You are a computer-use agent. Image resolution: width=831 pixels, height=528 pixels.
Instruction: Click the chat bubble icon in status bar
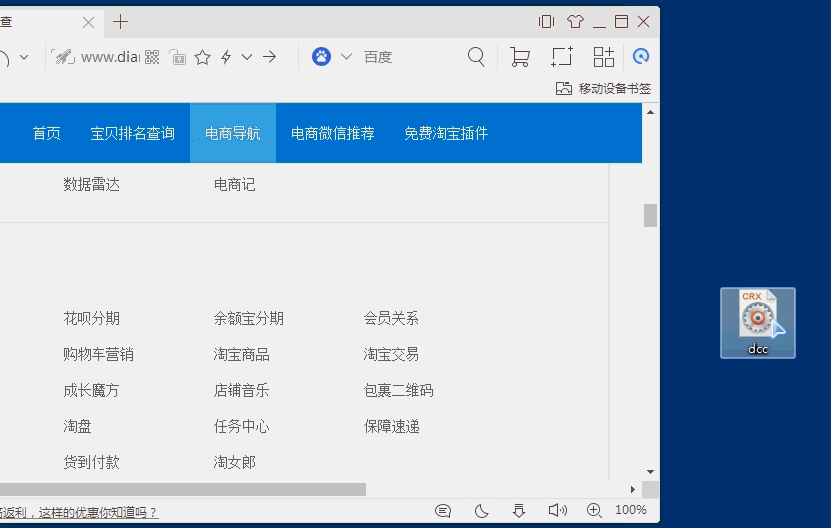pos(443,511)
